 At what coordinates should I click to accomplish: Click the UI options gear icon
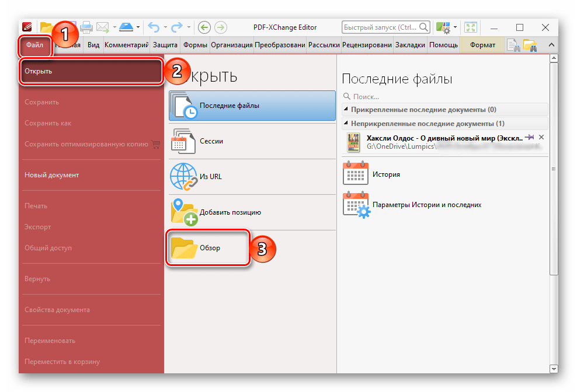click(x=443, y=27)
